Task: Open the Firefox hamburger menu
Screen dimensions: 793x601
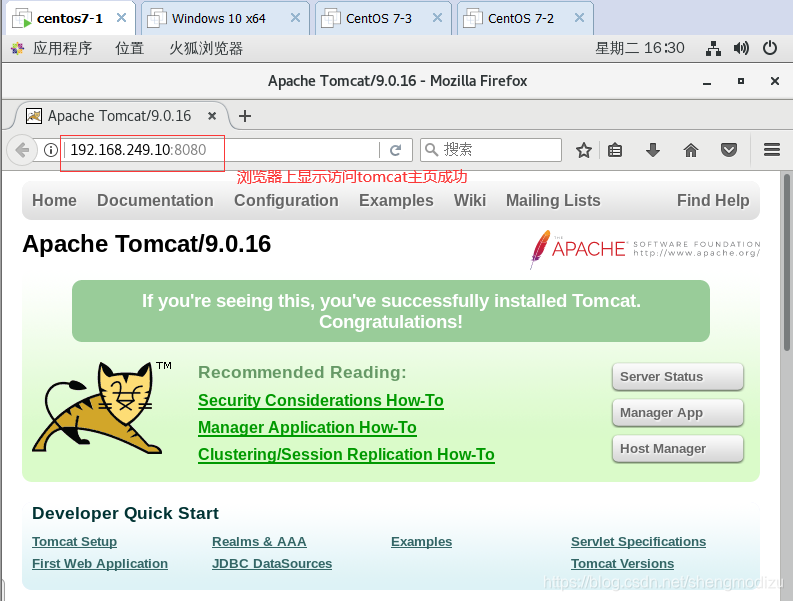Action: click(772, 150)
